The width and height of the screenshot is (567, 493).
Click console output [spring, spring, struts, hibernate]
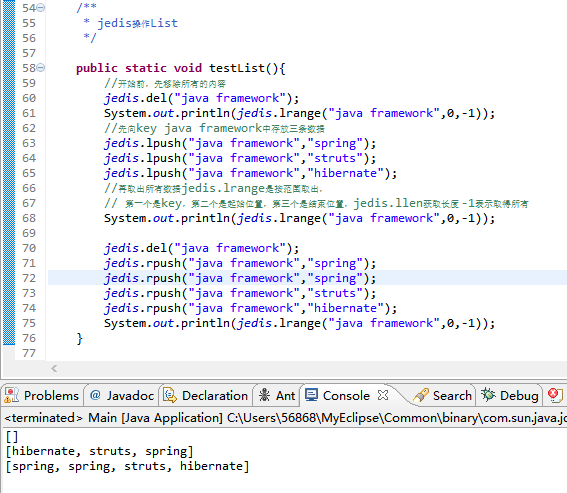click(128, 466)
